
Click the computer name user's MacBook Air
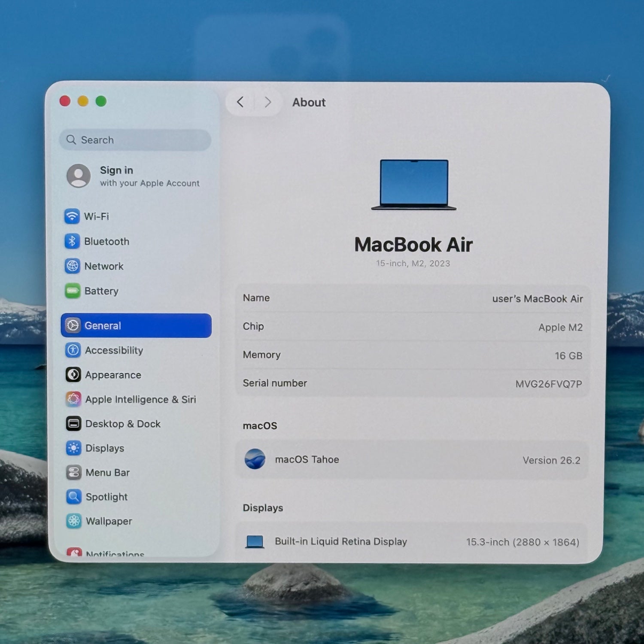[537, 299]
